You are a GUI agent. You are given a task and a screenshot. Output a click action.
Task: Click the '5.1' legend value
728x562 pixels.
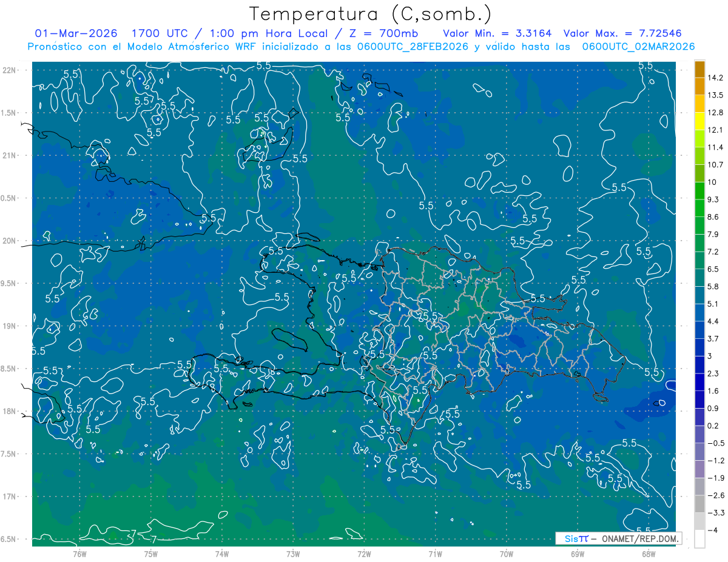pyautogui.click(x=713, y=304)
